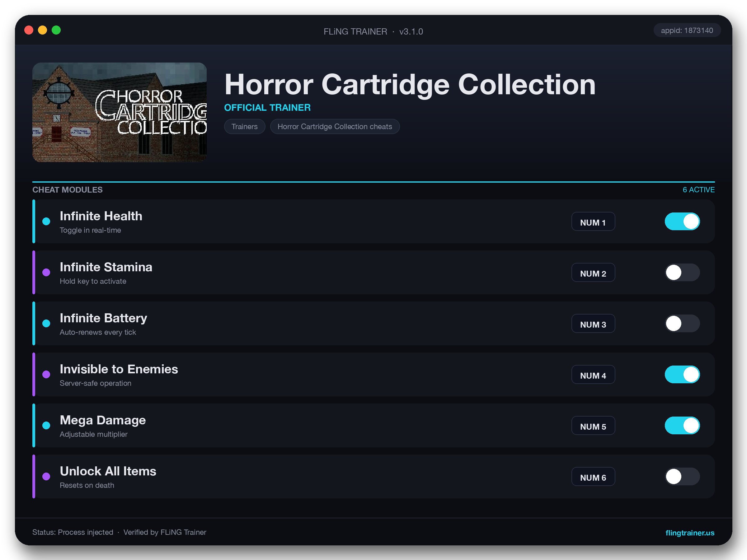The image size is (747, 560).
Task: Visit the flingtrainer.us link
Action: click(690, 533)
